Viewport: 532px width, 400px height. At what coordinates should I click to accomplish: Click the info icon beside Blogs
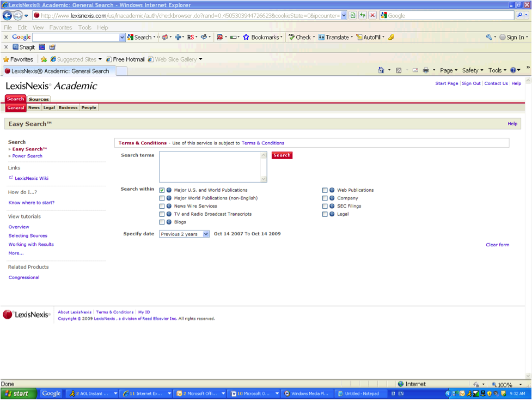pyautogui.click(x=169, y=222)
